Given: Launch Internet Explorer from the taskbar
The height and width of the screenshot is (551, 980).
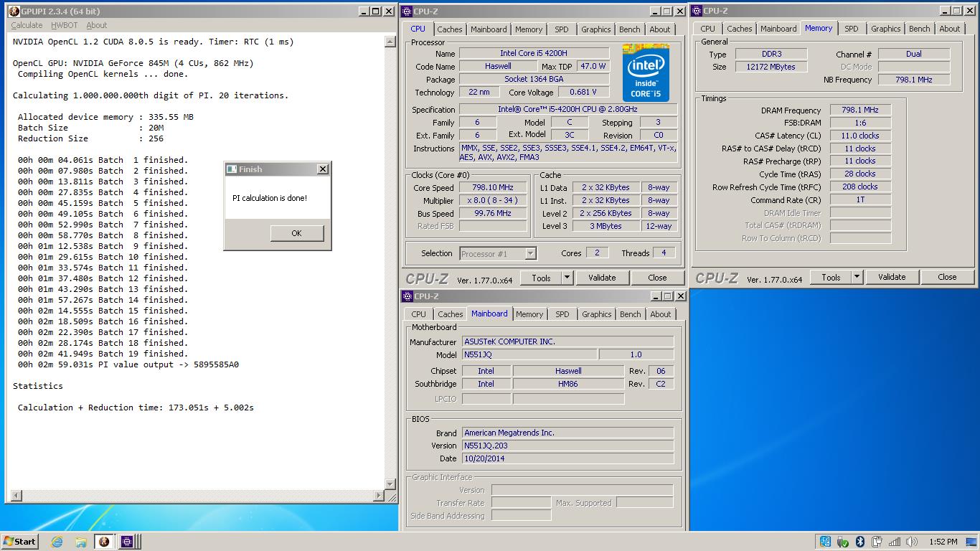Looking at the screenshot, I should [57, 542].
